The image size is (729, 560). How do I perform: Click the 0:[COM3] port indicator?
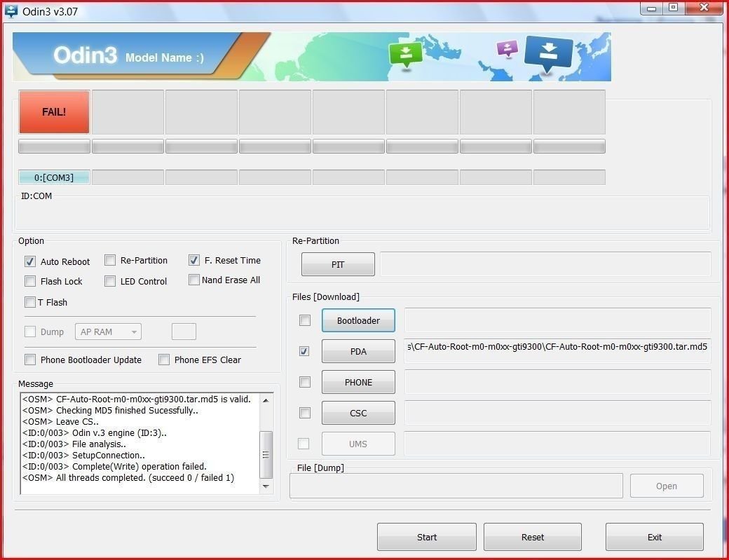54,177
